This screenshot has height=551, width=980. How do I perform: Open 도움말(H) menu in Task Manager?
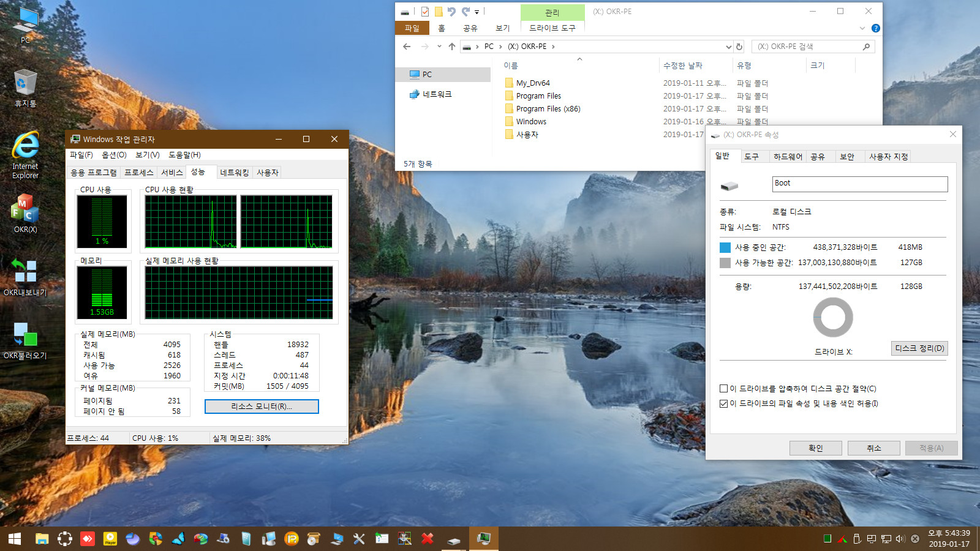pyautogui.click(x=185, y=155)
